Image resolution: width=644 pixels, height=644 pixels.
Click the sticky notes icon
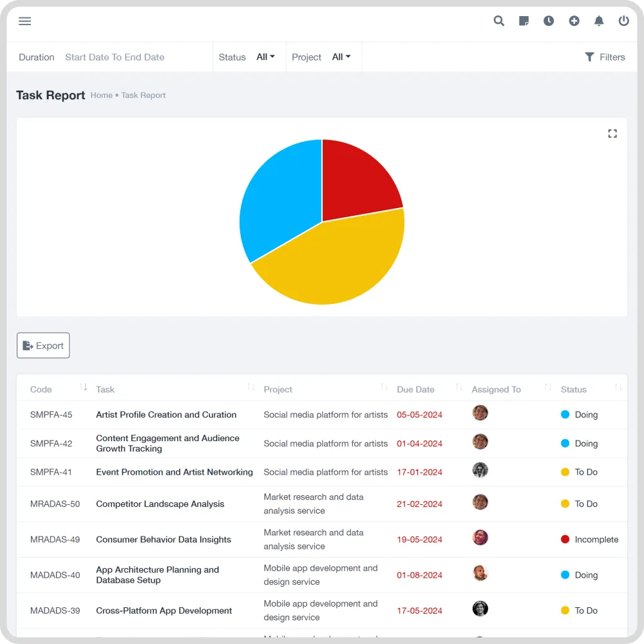524,21
